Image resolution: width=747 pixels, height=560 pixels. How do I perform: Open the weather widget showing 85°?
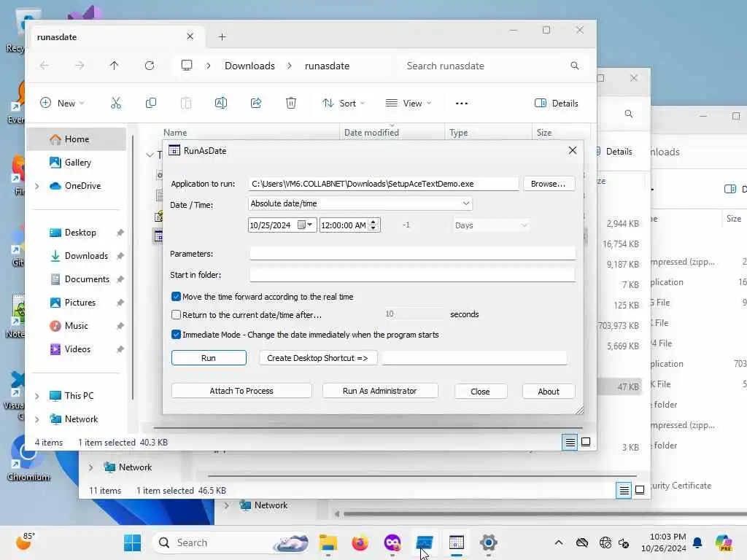pos(26,542)
